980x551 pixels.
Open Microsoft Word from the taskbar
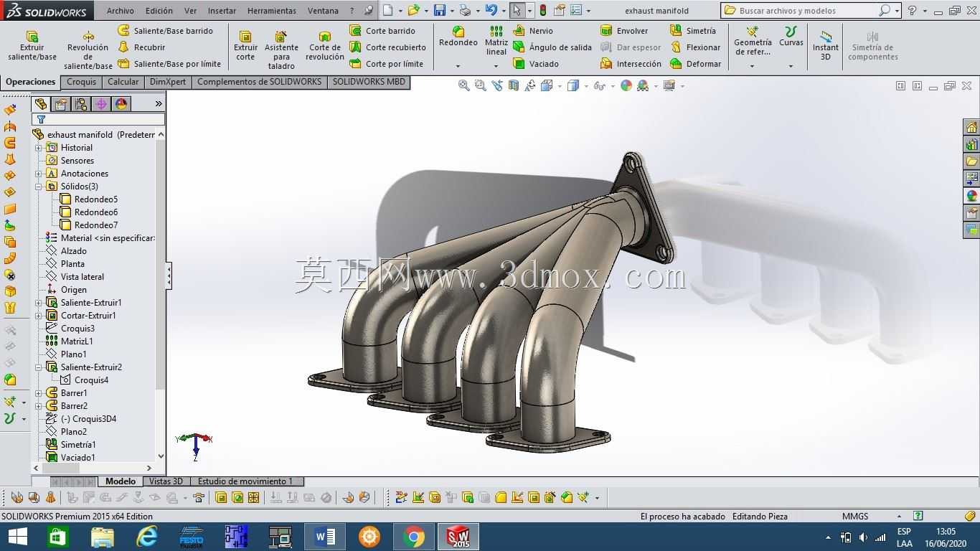point(324,537)
